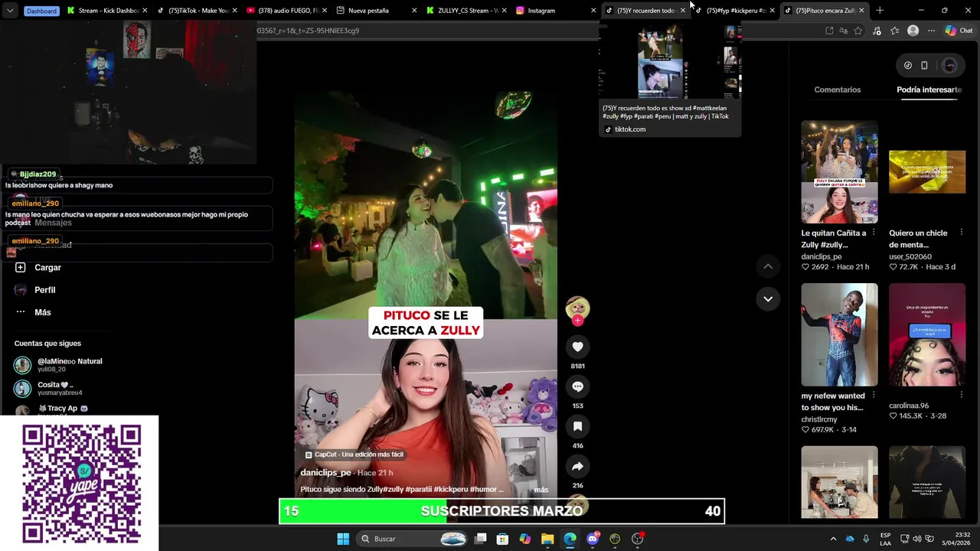Open the Edge settings and more ellipsis menu

(931, 31)
